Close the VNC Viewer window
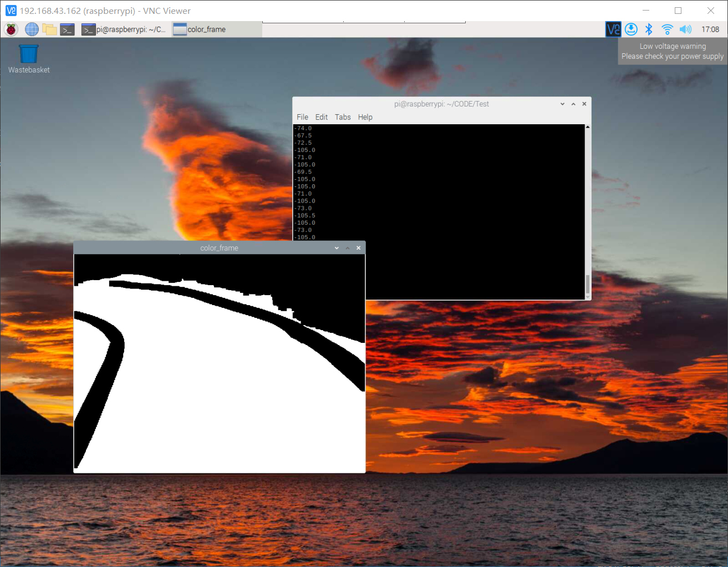 711,11
